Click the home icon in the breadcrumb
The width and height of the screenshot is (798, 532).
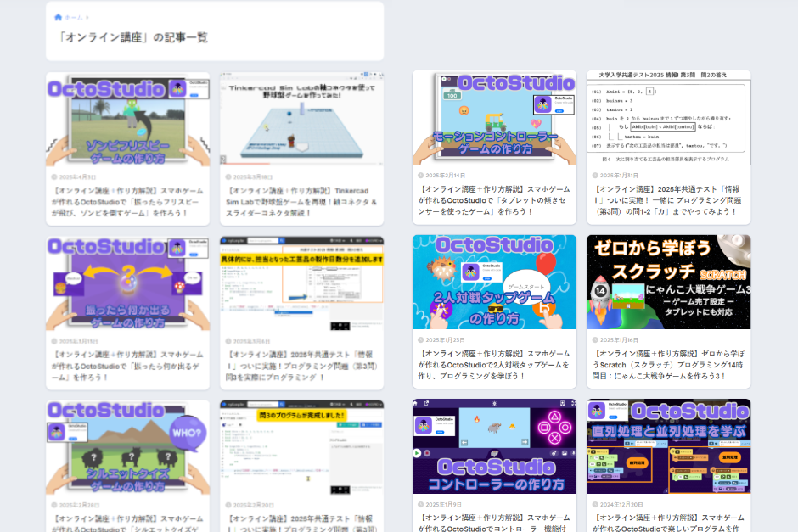[58, 17]
